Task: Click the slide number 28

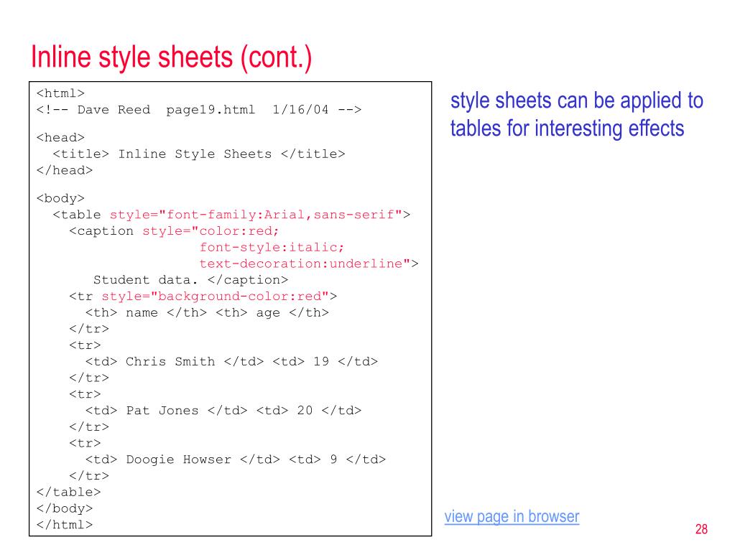Action: click(701, 529)
